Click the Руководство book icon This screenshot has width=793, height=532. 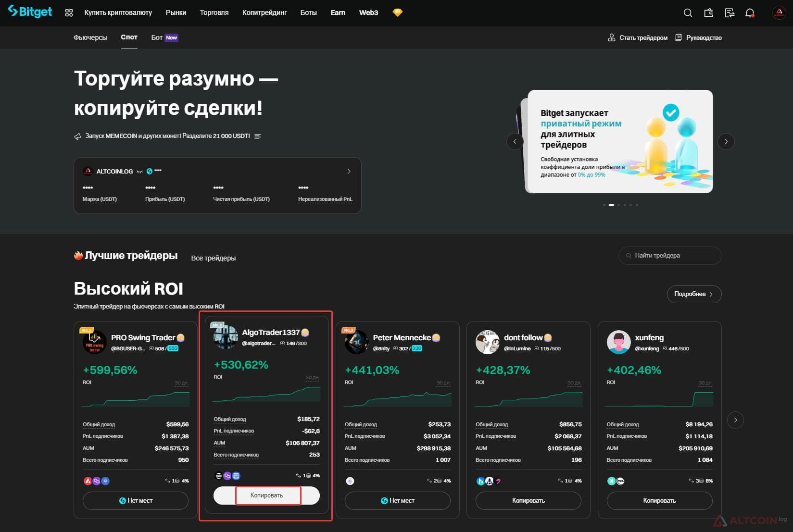tap(679, 37)
